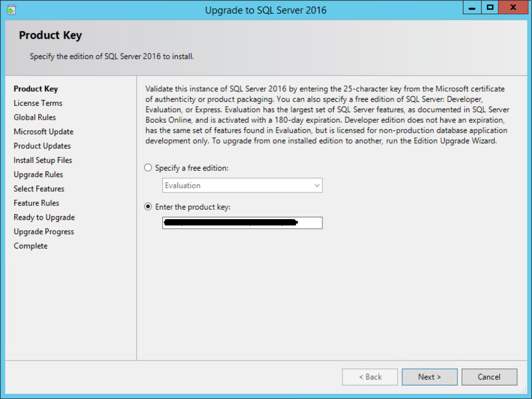Click the Complete step
The height and width of the screenshot is (399, 532).
(30, 246)
